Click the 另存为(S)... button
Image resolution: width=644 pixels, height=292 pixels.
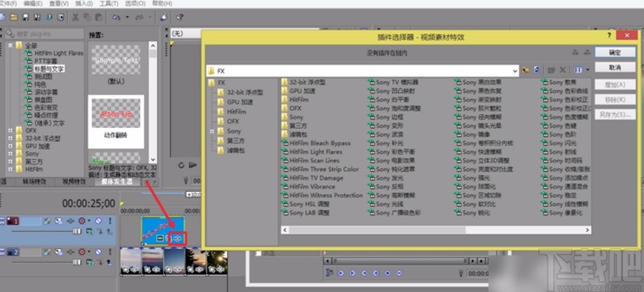[615, 115]
